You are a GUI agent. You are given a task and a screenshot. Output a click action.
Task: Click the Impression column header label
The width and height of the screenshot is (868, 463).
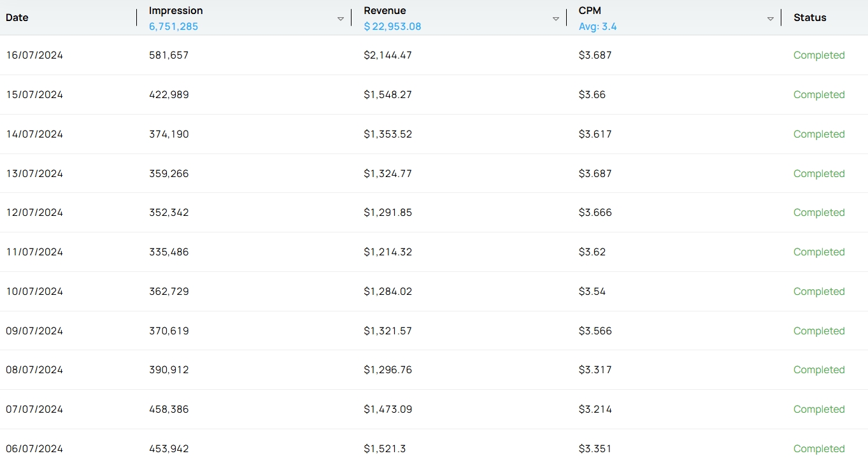click(x=176, y=11)
